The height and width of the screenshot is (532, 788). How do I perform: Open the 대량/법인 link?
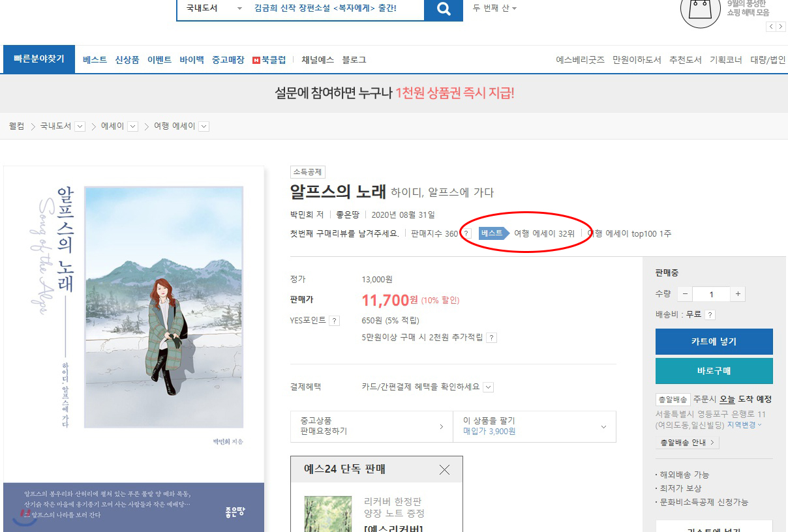pyautogui.click(x=768, y=60)
